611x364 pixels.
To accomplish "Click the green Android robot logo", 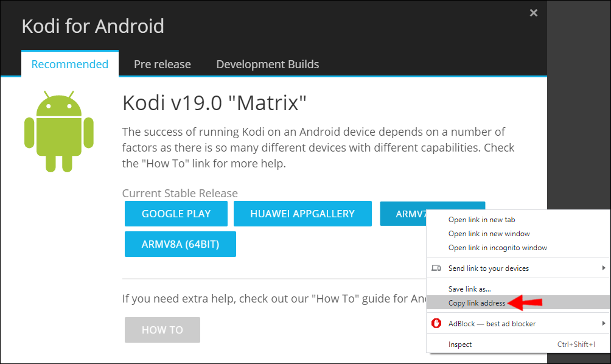I will [x=59, y=131].
